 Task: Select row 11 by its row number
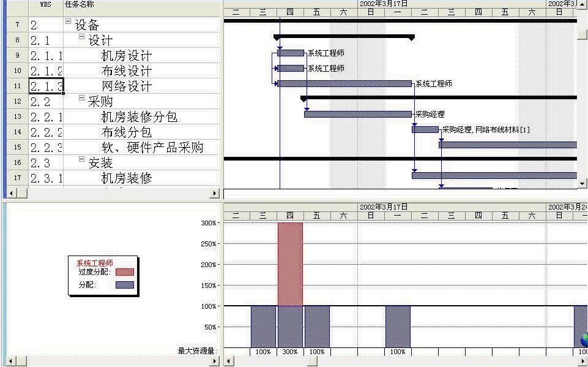17,86
